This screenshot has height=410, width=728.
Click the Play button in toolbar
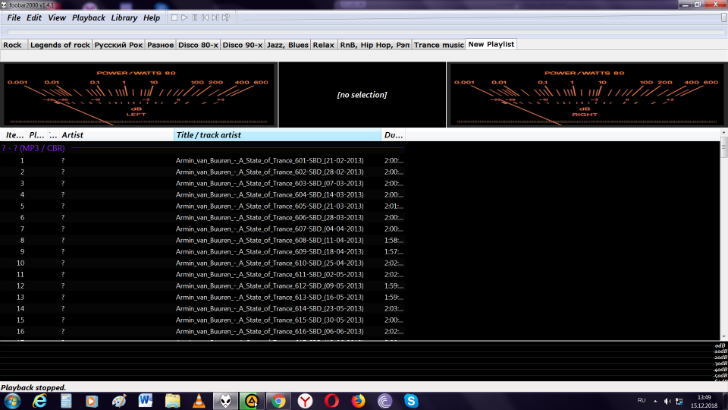[184, 18]
